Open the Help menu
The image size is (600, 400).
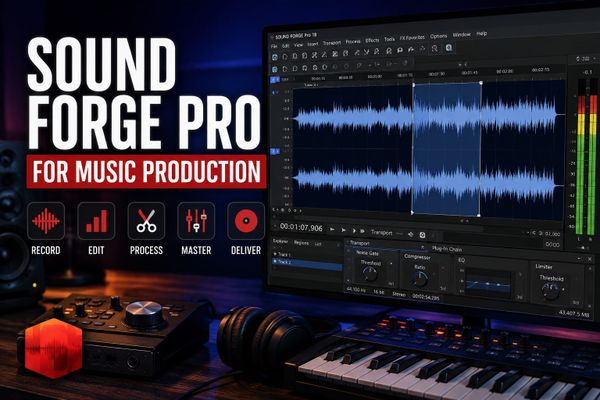482,33
